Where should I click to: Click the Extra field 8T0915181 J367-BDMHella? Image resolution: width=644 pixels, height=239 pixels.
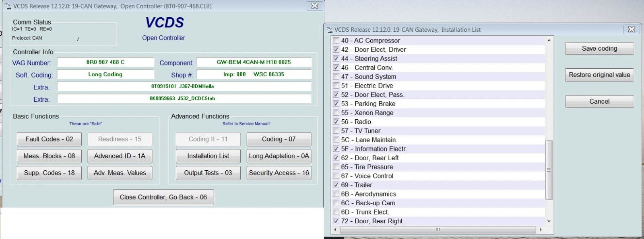(x=184, y=86)
